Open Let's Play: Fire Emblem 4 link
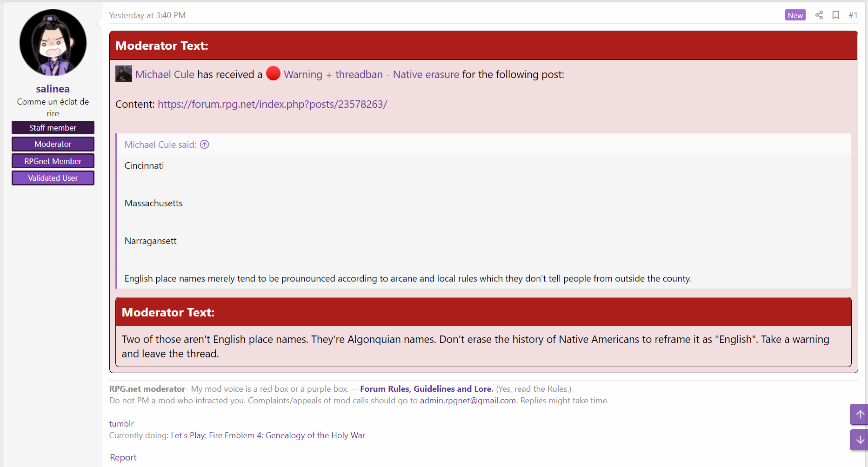Screen dimensions: 868x467 [x=268, y=435]
